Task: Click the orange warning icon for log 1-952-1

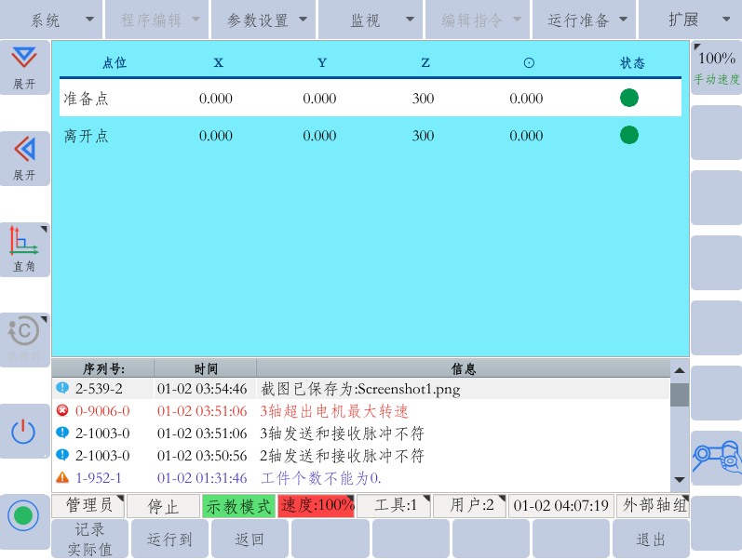Action: [62, 478]
